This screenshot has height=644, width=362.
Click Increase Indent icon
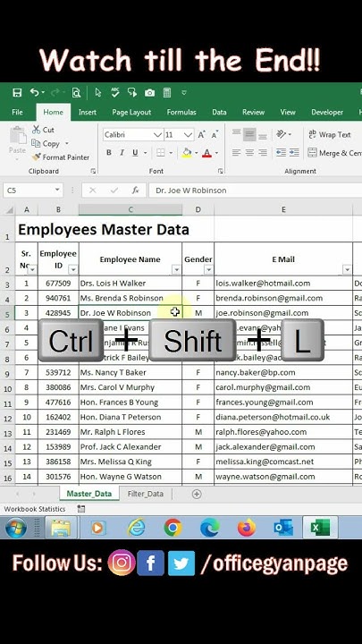(294, 153)
